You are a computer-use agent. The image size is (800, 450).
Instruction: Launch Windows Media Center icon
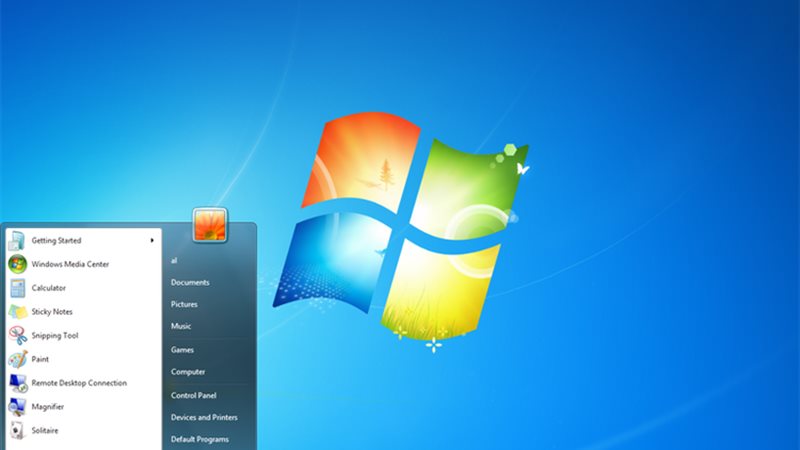pyautogui.click(x=17, y=264)
